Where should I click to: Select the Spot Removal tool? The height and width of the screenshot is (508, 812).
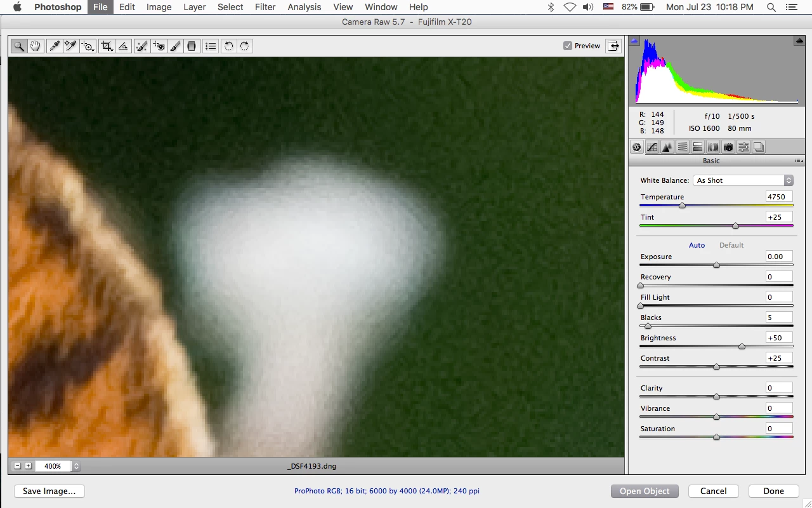142,46
